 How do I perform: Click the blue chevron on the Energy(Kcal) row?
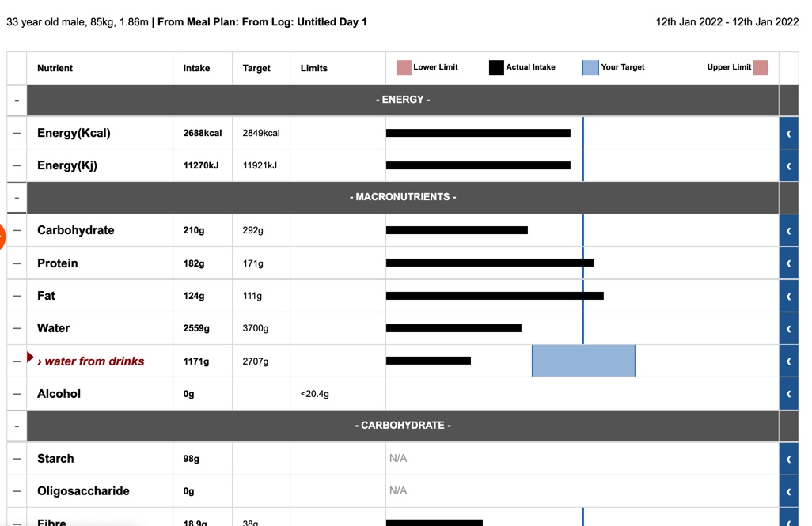tap(788, 134)
